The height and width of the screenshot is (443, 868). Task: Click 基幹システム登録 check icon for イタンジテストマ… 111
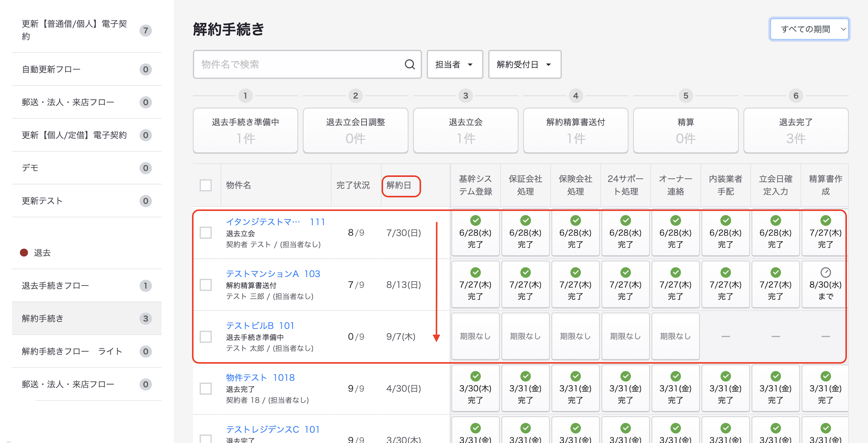tap(475, 220)
